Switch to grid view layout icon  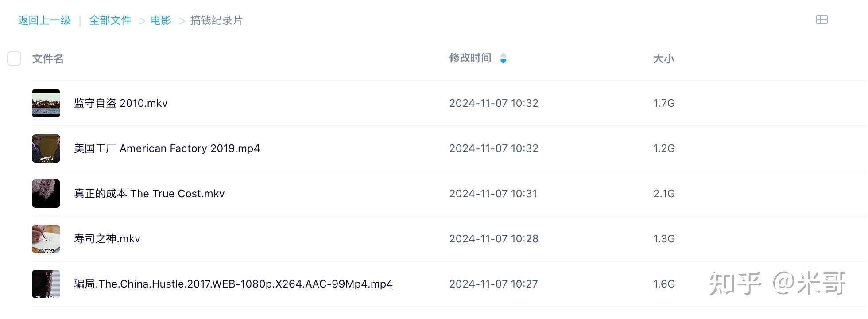[821, 19]
